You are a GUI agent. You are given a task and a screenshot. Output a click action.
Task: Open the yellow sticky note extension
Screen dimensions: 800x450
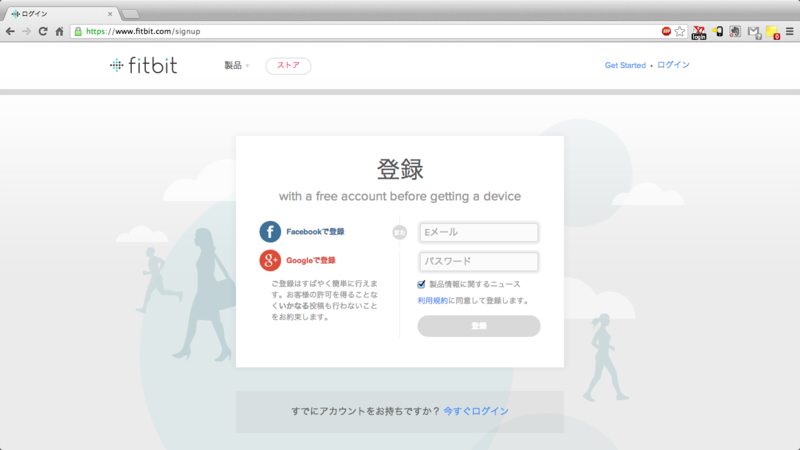pyautogui.click(x=772, y=33)
